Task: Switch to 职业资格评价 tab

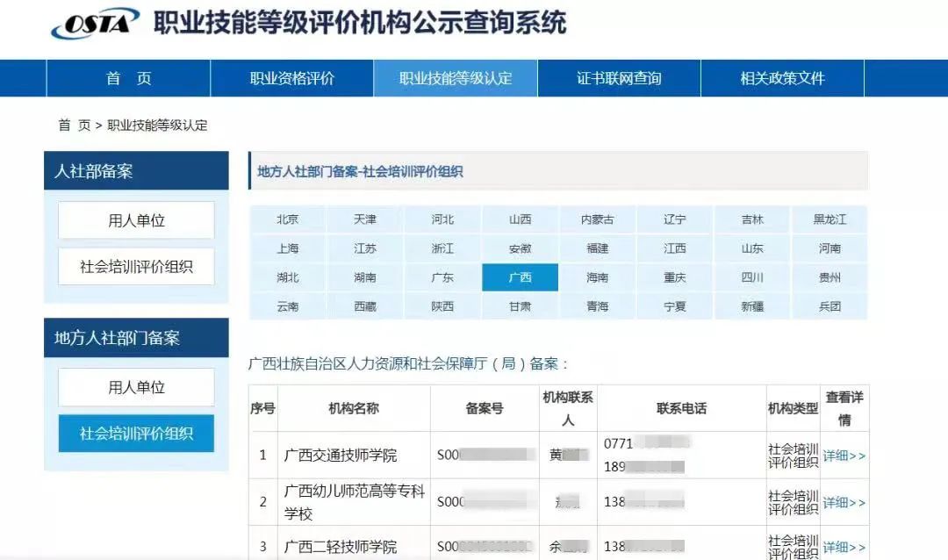Action: click(x=291, y=78)
